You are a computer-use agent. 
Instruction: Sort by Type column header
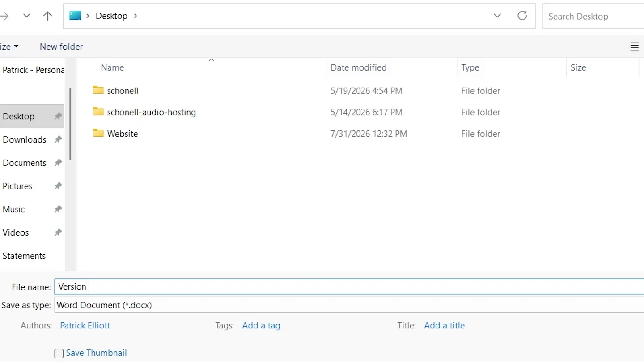click(470, 67)
